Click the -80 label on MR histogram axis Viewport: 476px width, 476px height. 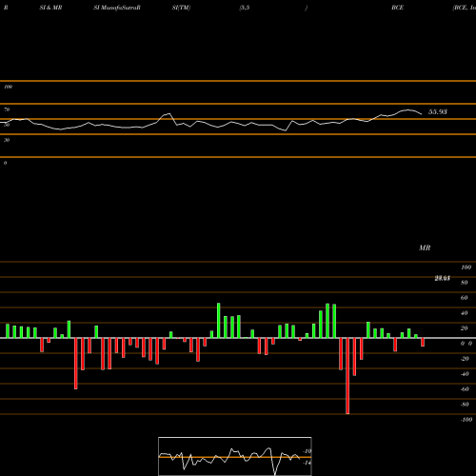click(465, 405)
